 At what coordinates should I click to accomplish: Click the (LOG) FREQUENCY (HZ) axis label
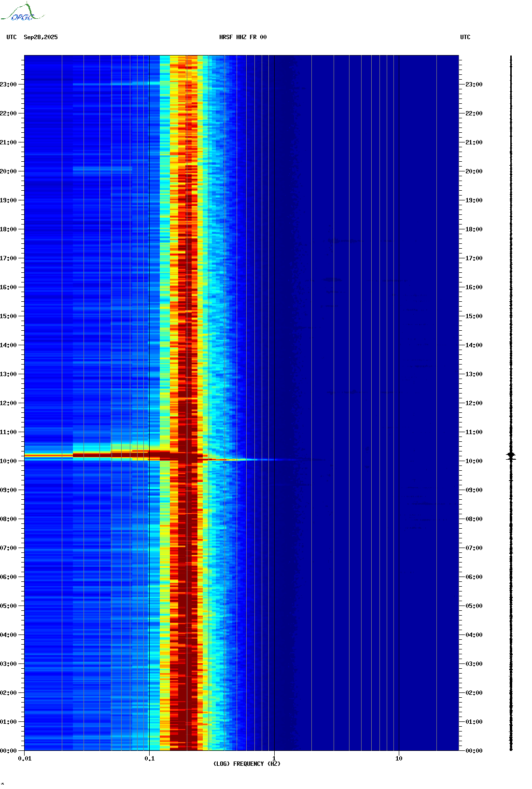[247, 763]
